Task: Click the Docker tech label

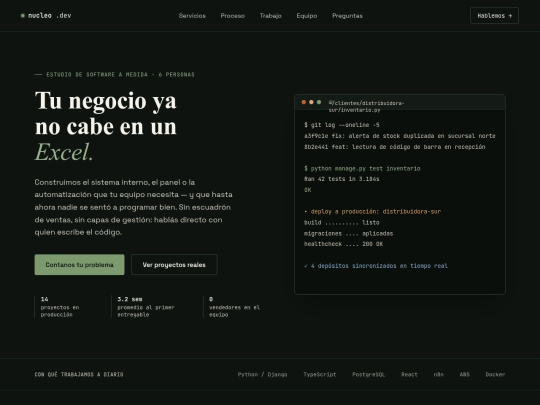Action: pyautogui.click(x=495, y=374)
